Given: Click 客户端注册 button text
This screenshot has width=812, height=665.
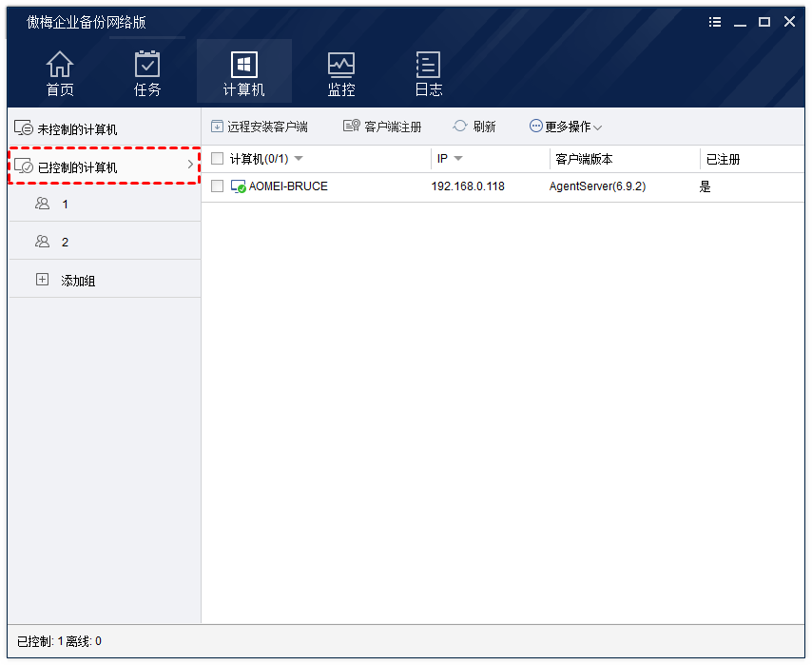Looking at the screenshot, I should pos(393,127).
